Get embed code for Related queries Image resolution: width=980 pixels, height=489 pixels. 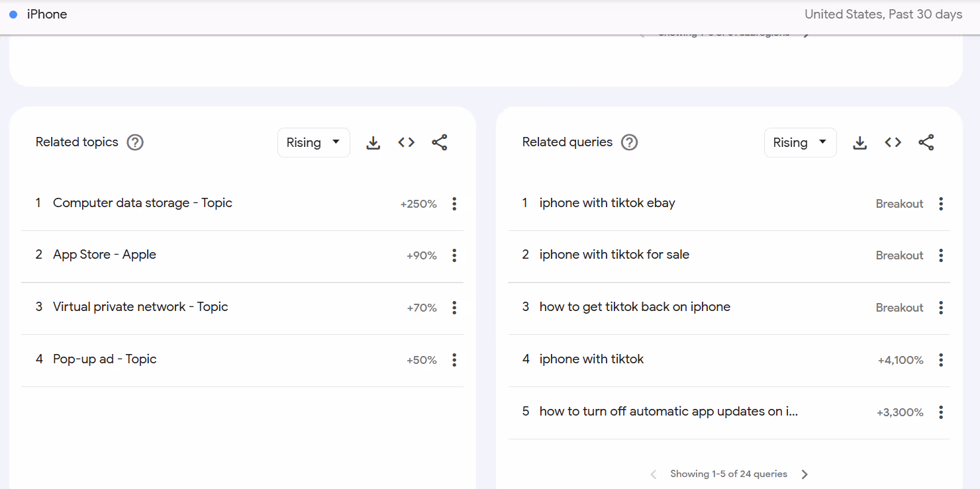(893, 142)
